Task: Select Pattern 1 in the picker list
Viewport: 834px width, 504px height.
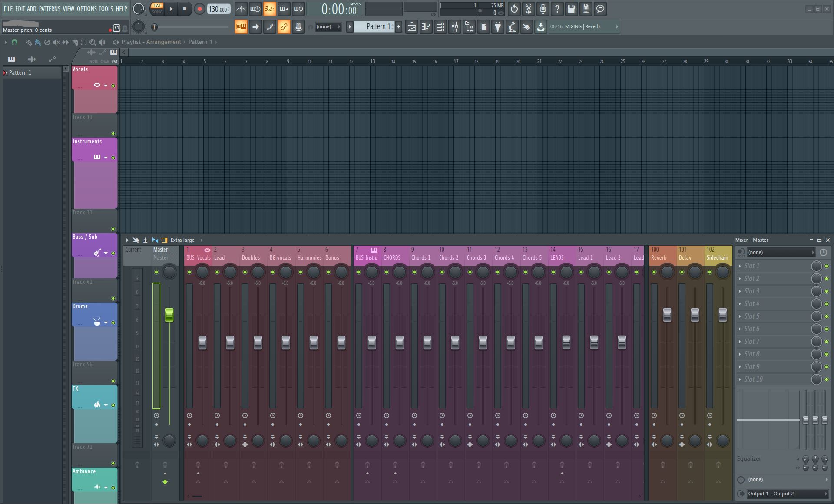Action: point(20,72)
